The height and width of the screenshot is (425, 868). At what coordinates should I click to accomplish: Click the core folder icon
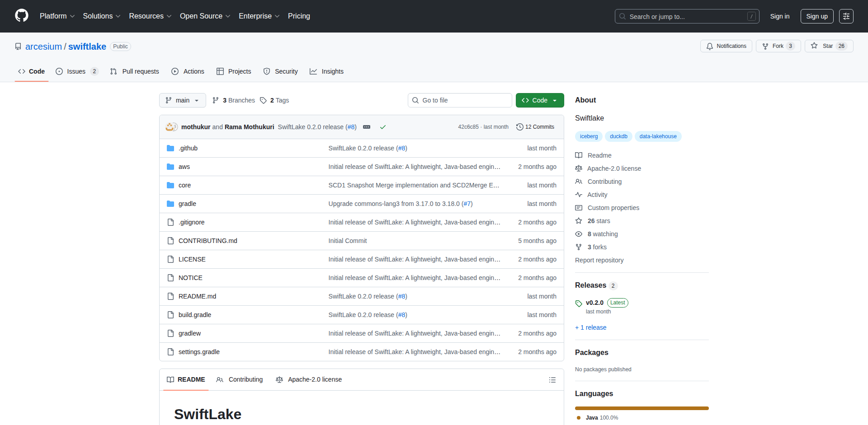170,185
